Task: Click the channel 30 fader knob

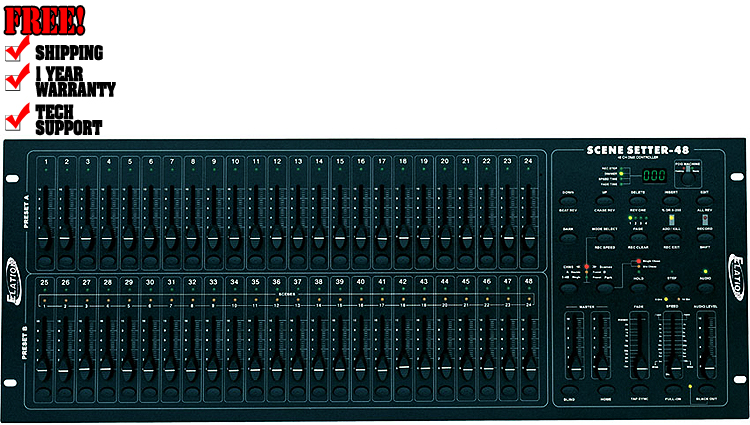Action: tap(148, 371)
